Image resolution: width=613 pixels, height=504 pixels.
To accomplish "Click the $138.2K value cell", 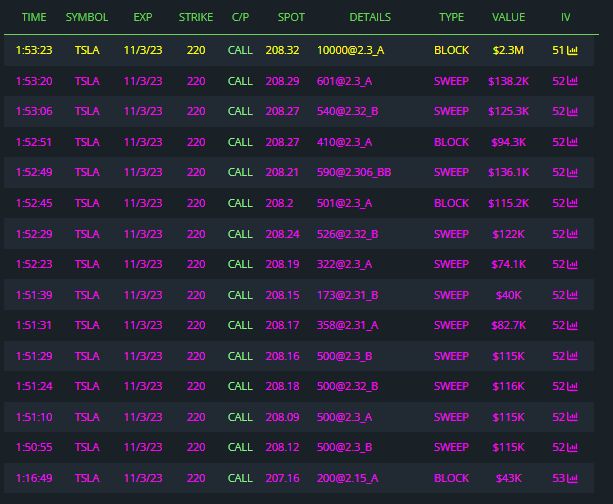I will pyautogui.click(x=508, y=81).
